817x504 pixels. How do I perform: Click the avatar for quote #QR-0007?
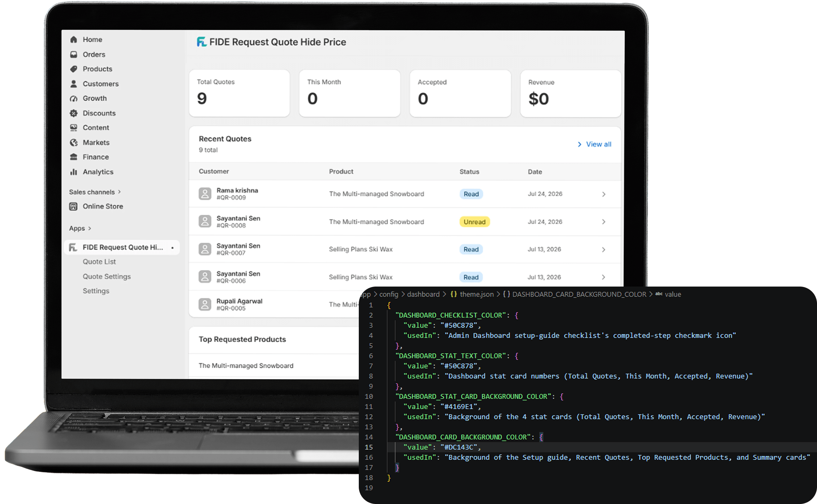point(205,249)
